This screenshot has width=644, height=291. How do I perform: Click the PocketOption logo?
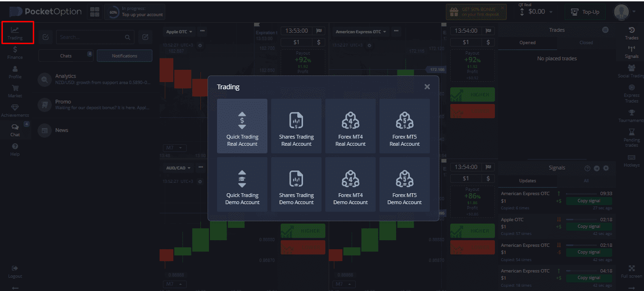(46, 12)
